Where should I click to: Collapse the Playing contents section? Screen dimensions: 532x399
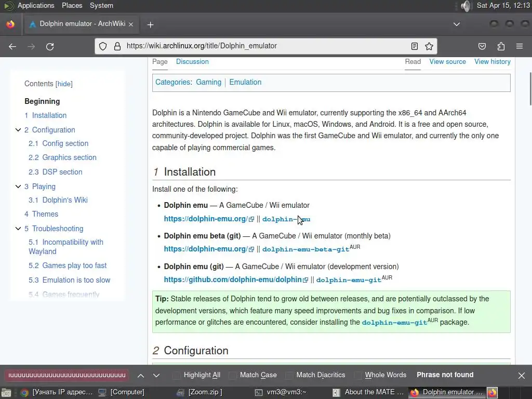(x=18, y=187)
